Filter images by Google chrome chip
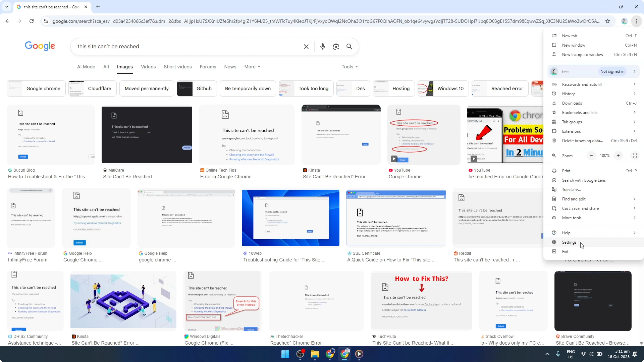This screenshot has width=644, height=362. (36, 88)
